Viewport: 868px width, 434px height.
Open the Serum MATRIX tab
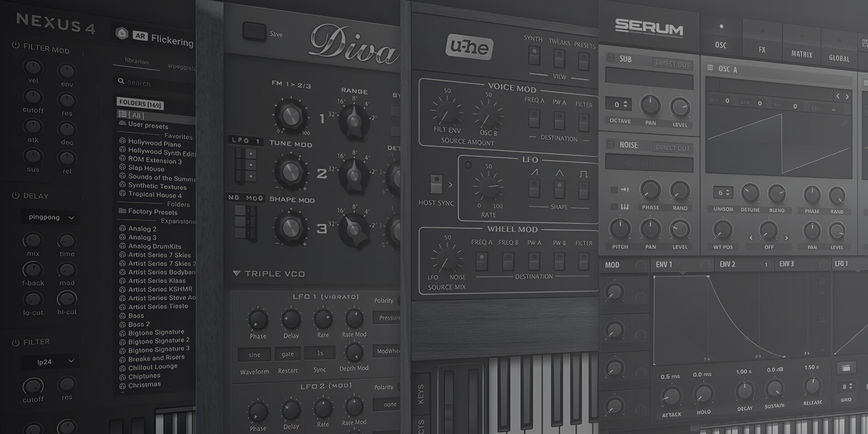pos(802,44)
